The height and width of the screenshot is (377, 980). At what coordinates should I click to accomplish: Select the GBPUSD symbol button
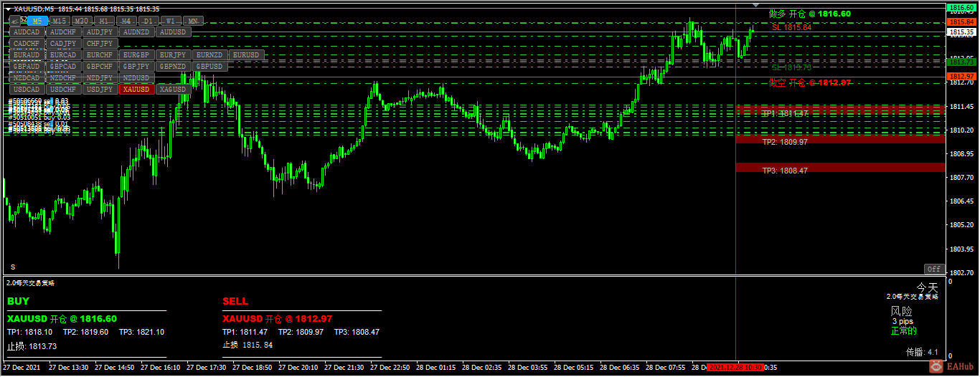pyautogui.click(x=210, y=67)
